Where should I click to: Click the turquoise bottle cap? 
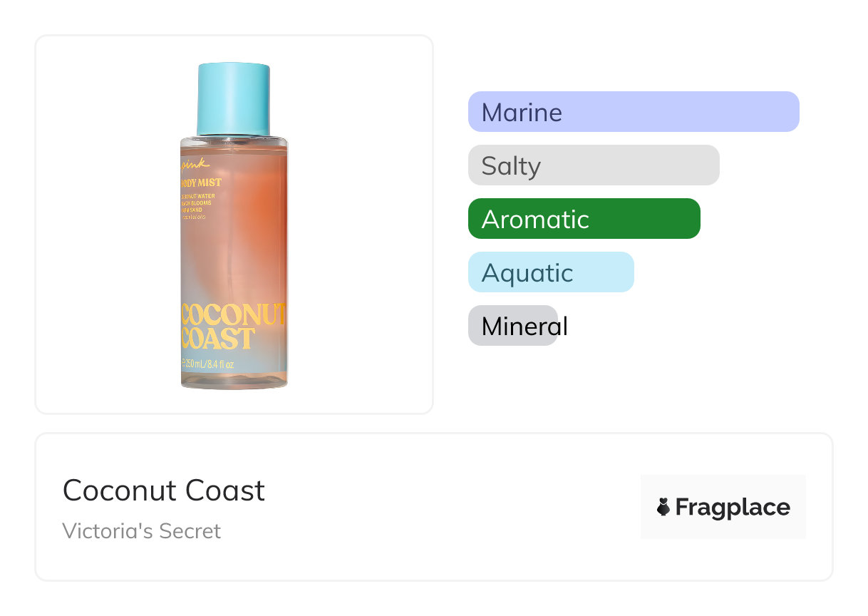pyautogui.click(x=233, y=98)
